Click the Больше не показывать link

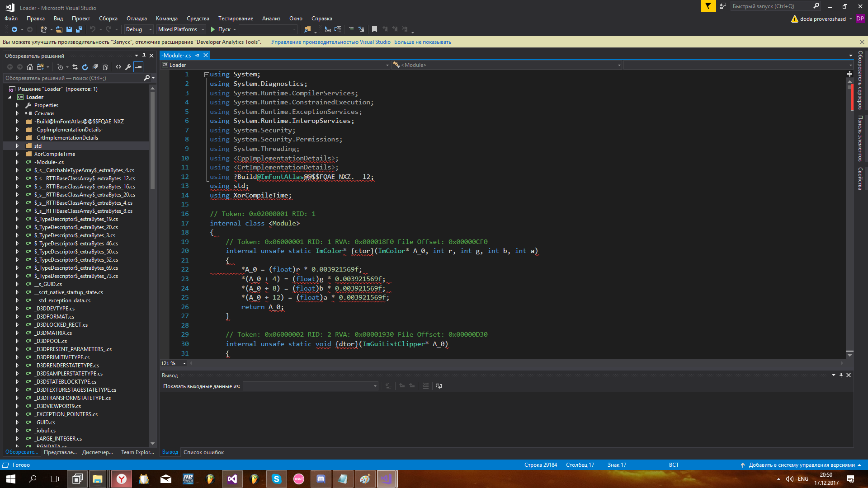pyautogui.click(x=422, y=42)
